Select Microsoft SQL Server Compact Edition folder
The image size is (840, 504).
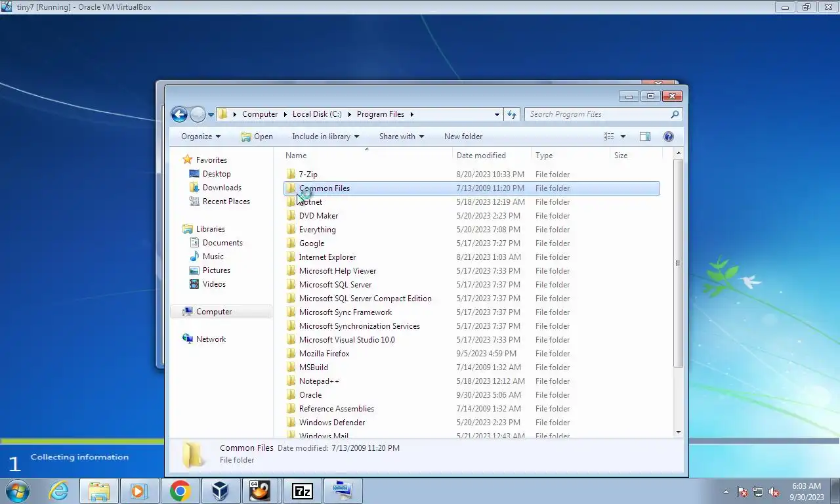click(365, 299)
